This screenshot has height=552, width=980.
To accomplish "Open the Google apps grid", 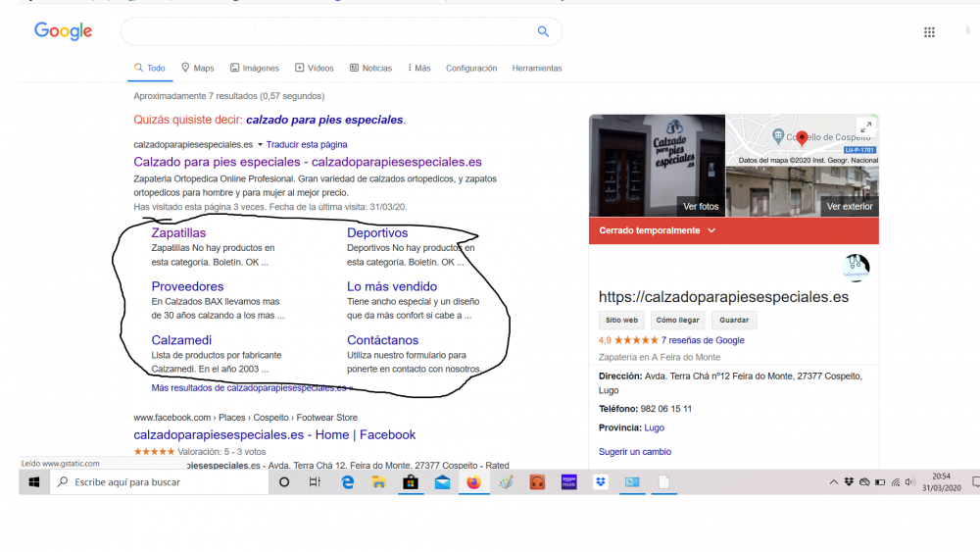I will [929, 32].
